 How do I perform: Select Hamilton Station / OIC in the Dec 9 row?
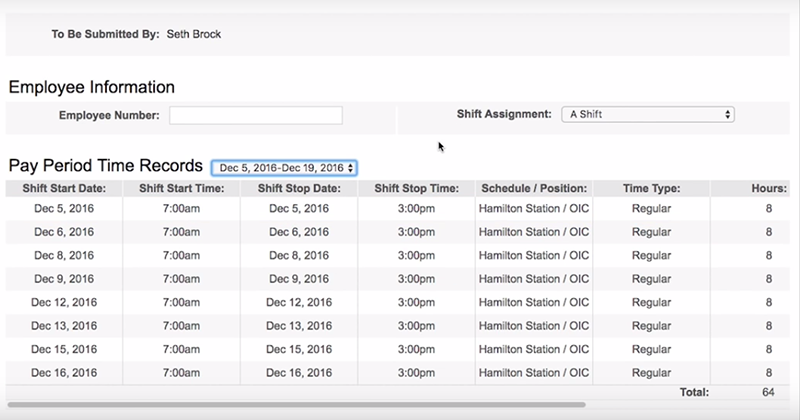coord(533,279)
